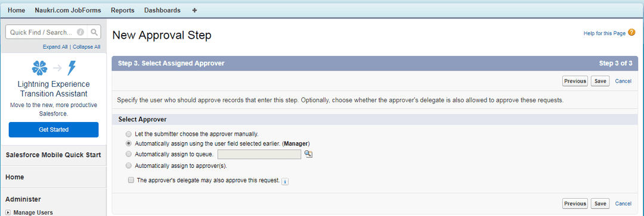
Task: Click the Lightning Experience bolt icon
Action: [72, 68]
